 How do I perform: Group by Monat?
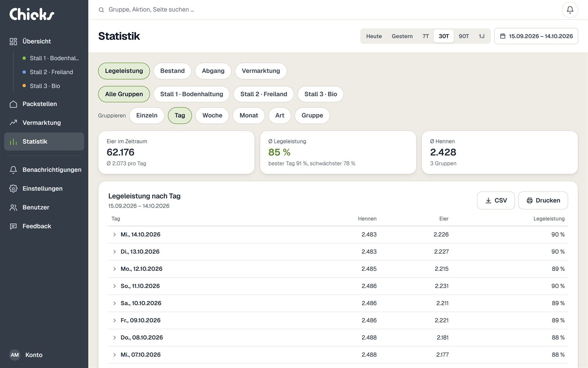249,116
